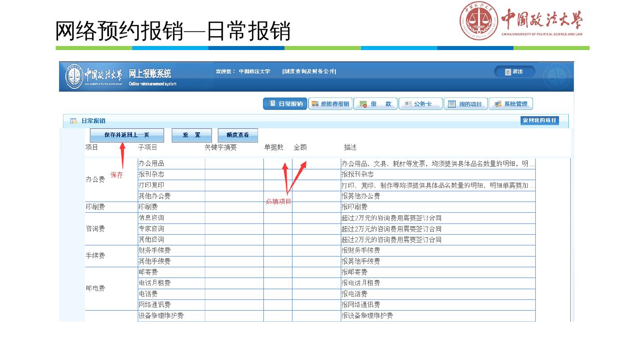Click the 单据数 field for 专家咨询 row
This screenshot has height=362, width=644.
point(278,229)
